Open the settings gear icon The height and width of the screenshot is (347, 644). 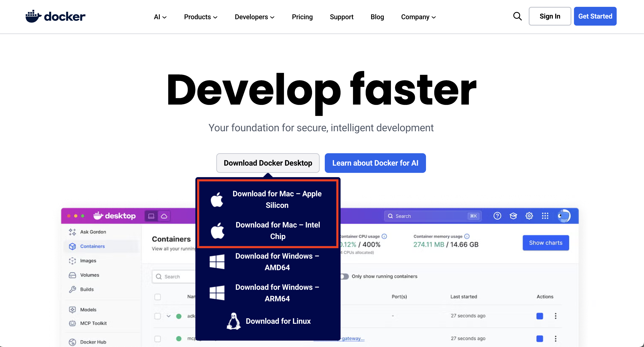tap(529, 216)
